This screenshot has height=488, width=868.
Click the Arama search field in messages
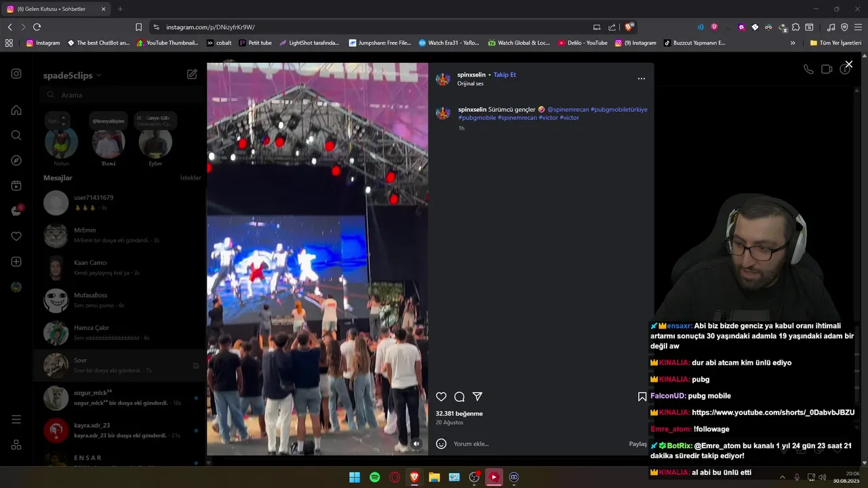pos(122,96)
